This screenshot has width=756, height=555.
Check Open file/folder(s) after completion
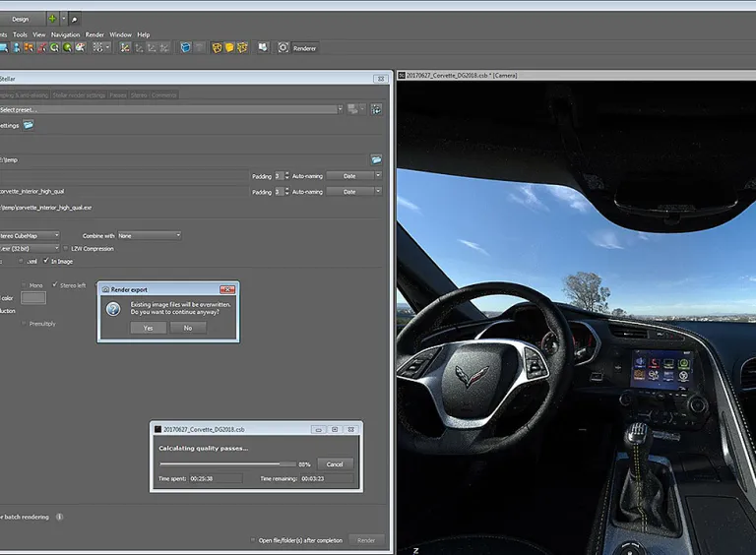coord(253,540)
